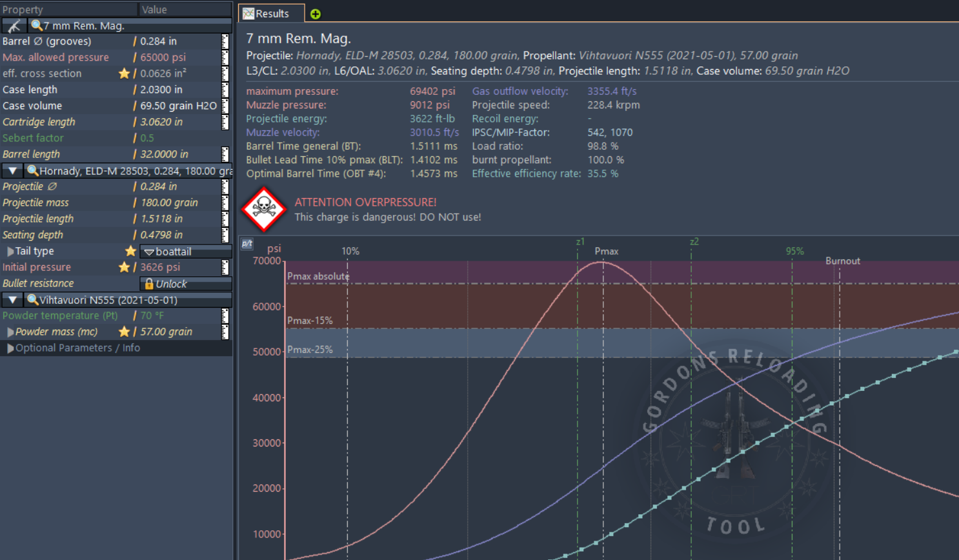Screen dimensions: 959x560
Task: Open caliber search showing 7 mm Rem. Mag.
Action: tap(130, 26)
